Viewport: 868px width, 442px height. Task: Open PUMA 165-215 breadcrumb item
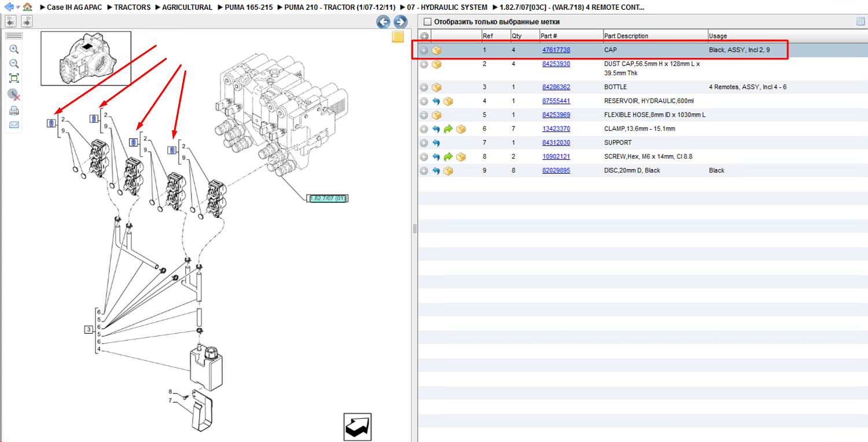[x=249, y=8]
